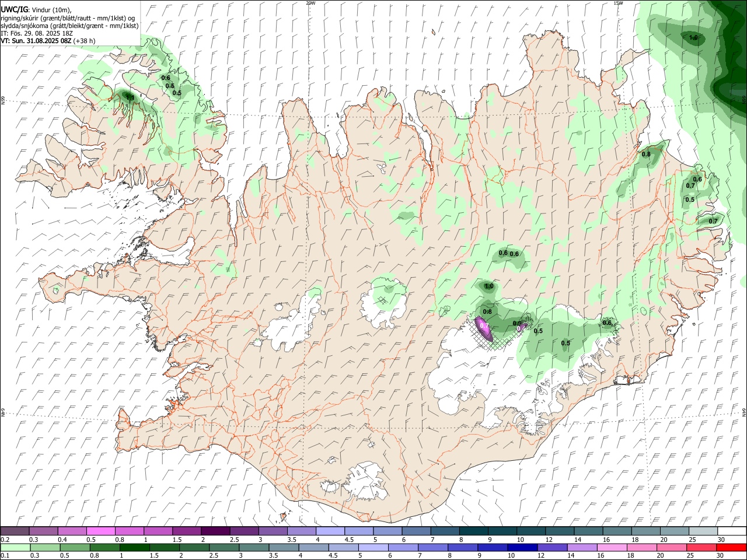Click the light pink rain legend swatch at 16
The height and width of the screenshot is (560, 747).
[612, 547]
